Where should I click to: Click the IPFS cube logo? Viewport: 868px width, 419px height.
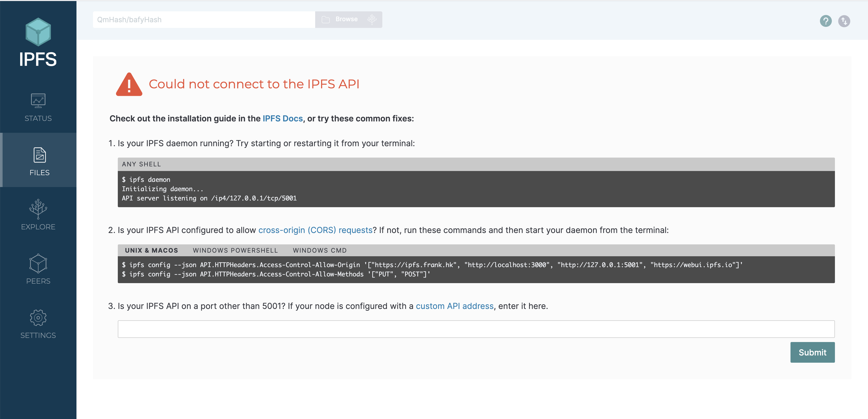click(x=38, y=32)
